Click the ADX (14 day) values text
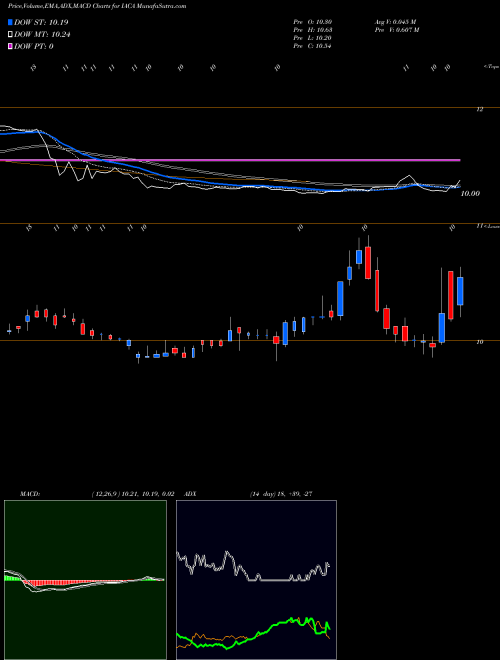This screenshot has height=660, width=500. (281, 494)
